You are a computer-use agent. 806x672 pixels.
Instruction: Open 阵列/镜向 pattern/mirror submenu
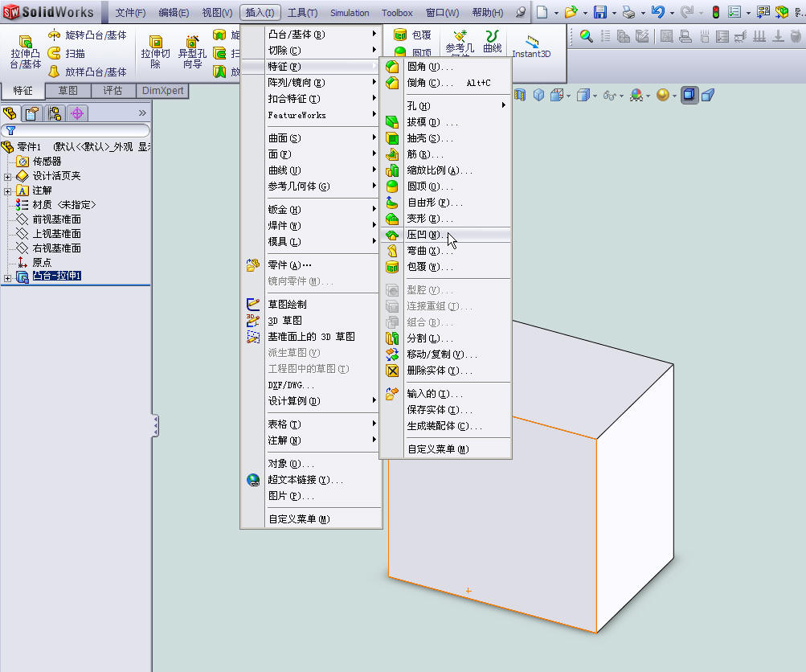[x=312, y=82]
